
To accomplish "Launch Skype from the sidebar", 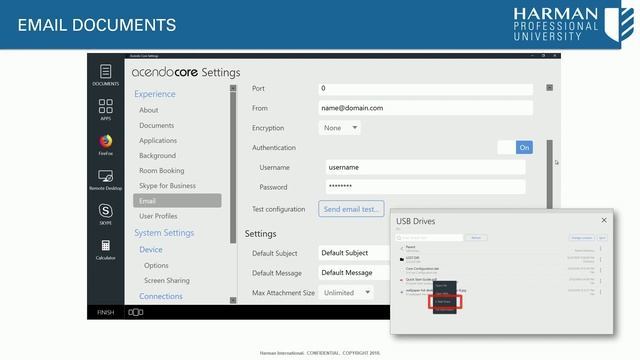I will [105, 214].
